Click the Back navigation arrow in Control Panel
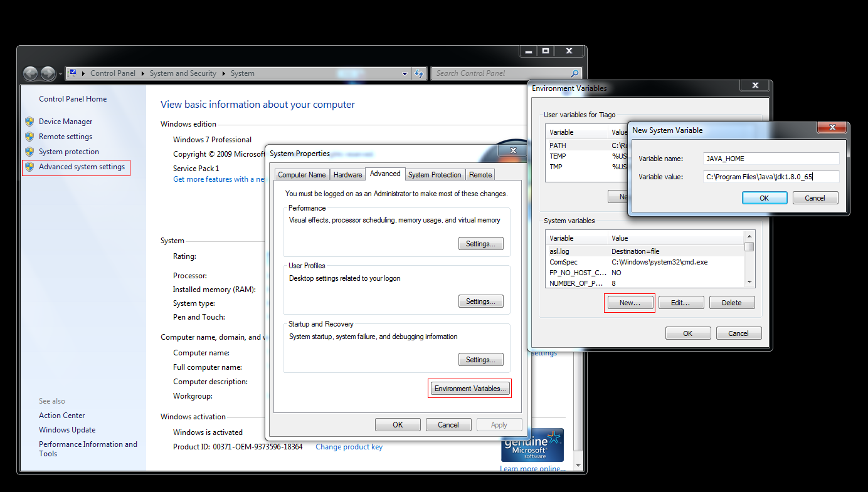This screenshot has width=868, height=492. [30, 73]
